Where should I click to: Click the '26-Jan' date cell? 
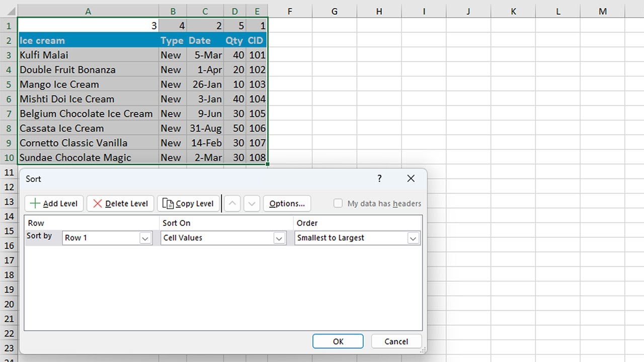205,84
